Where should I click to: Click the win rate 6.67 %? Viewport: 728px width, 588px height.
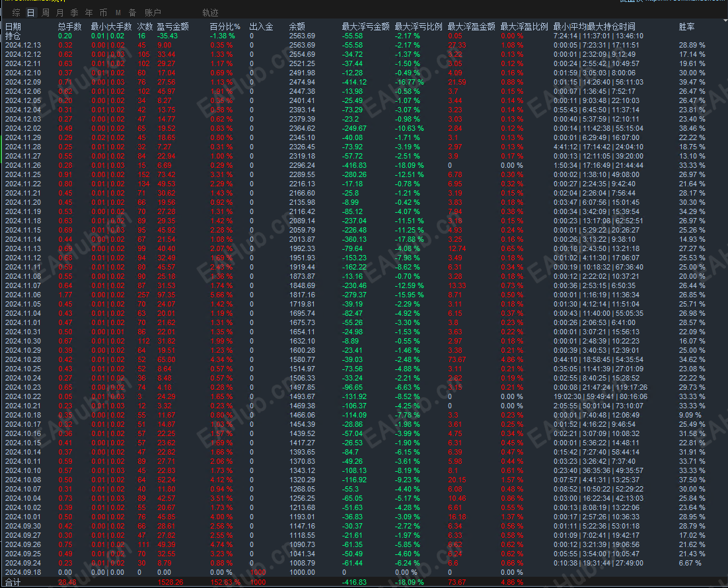pos(690,563)
